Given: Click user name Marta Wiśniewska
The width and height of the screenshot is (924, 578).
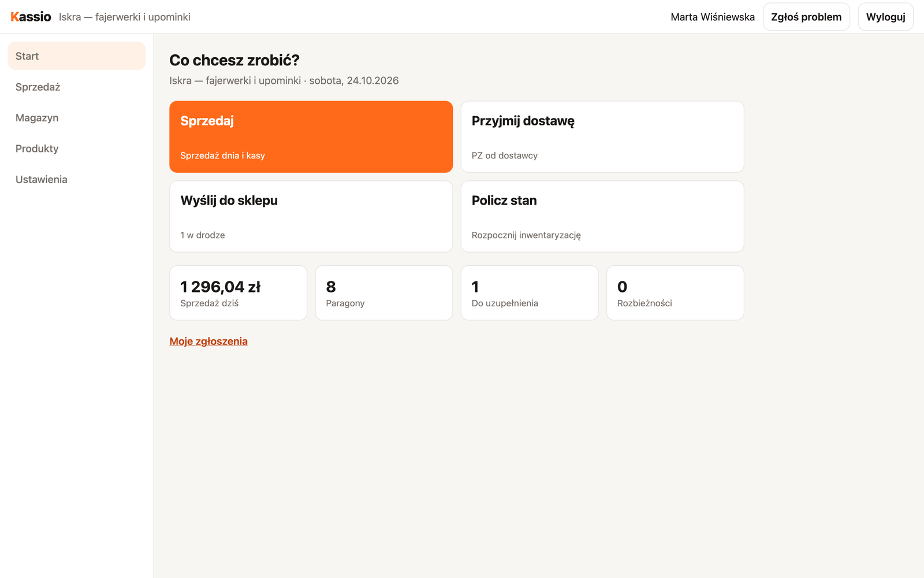Looking at the screenshot, I should (x=713, y=17).
